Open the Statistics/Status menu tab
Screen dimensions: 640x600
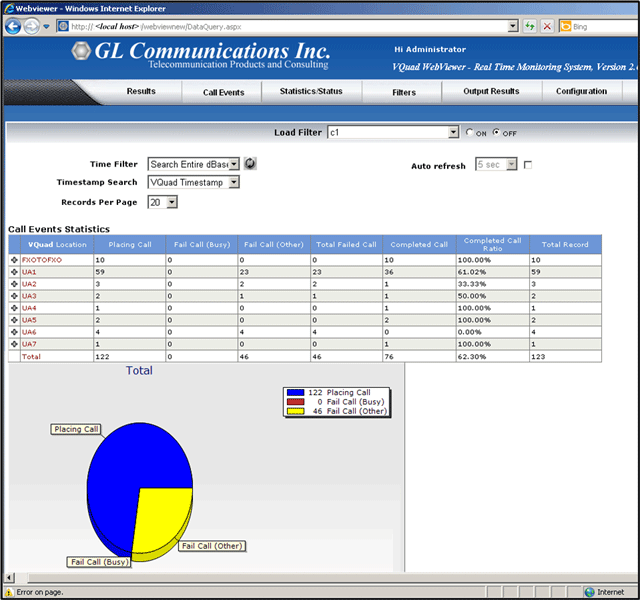311,91
